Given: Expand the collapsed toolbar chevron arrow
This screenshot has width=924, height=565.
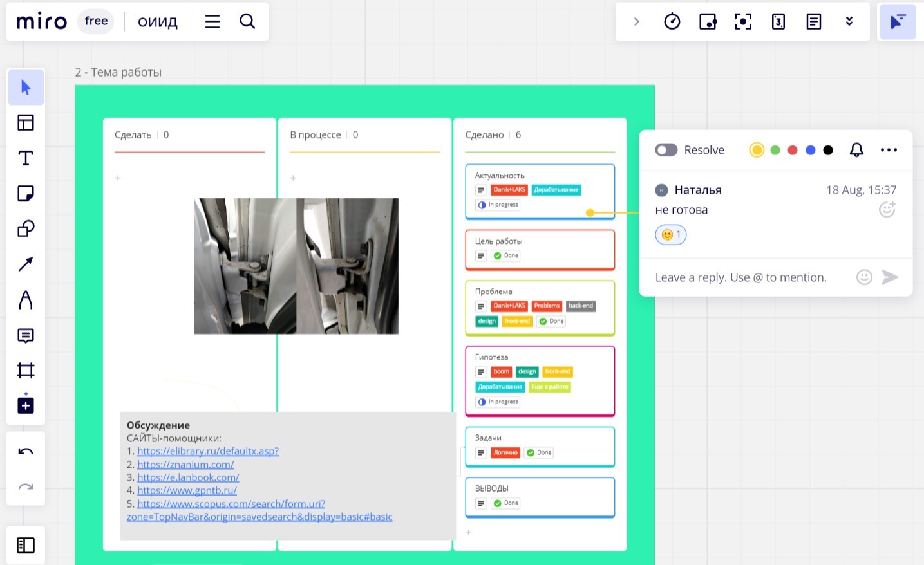Looking at the screenshot, I should (636, 22).
